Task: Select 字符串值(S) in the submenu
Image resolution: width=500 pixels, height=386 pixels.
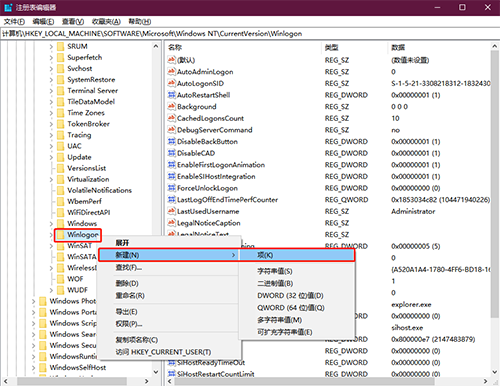Action: (x=298, y=271)
